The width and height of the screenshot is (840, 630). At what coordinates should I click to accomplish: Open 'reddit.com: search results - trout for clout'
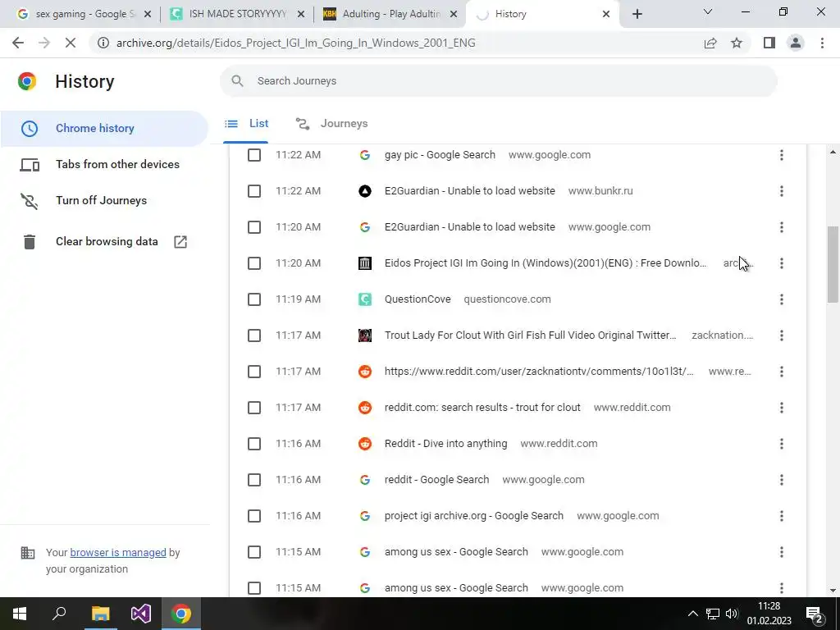coord(482,408)
